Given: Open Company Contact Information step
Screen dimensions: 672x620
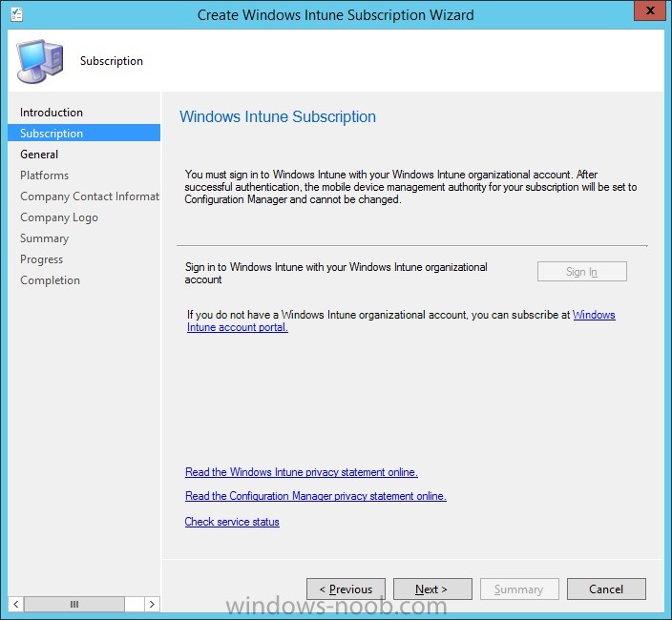Looking at the screenshot, I should click(90, 196).
